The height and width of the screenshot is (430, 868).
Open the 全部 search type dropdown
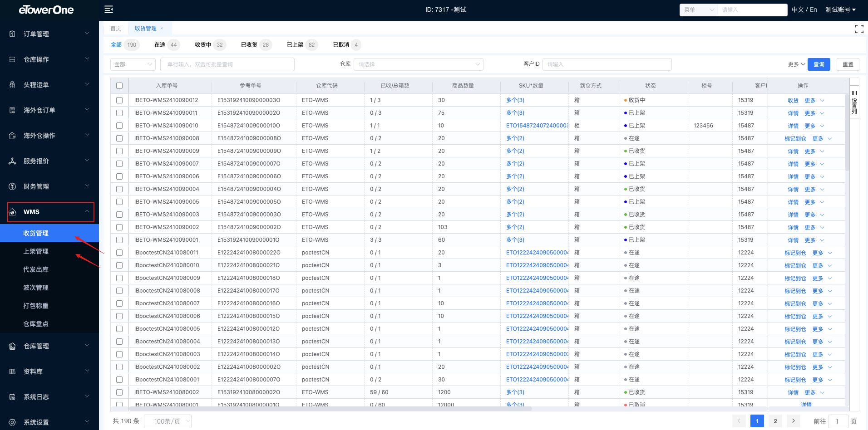[133, 64]
